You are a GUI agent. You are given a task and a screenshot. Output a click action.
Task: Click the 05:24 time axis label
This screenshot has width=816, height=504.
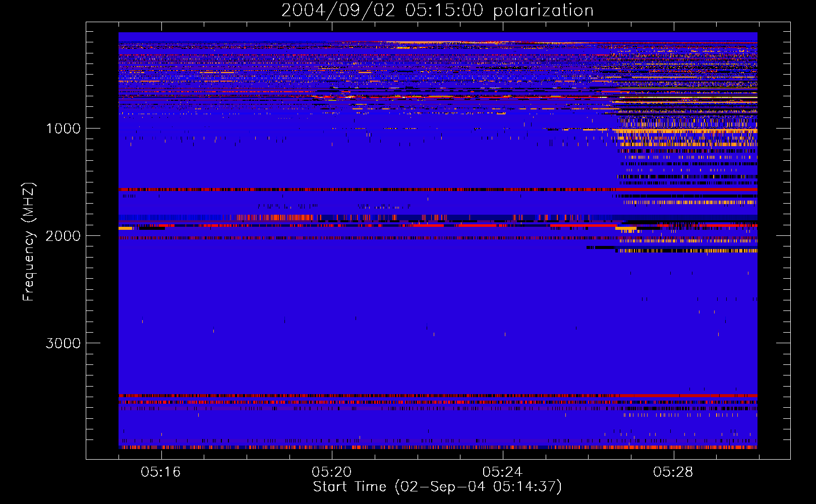click(x=502, y=472)
